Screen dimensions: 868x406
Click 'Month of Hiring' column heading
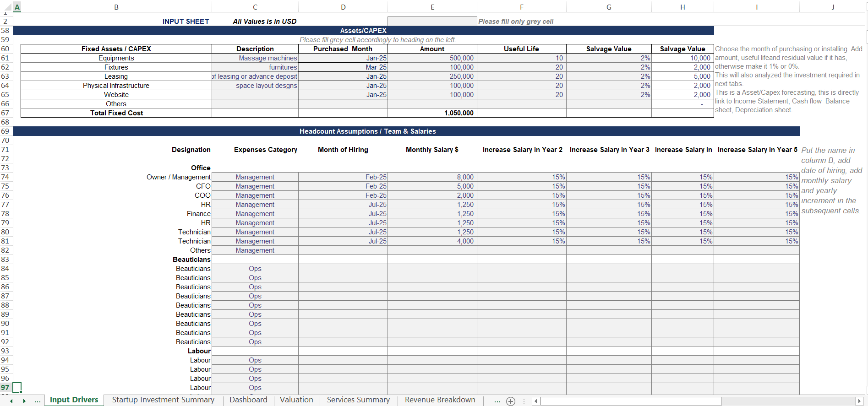pos(343,150)
